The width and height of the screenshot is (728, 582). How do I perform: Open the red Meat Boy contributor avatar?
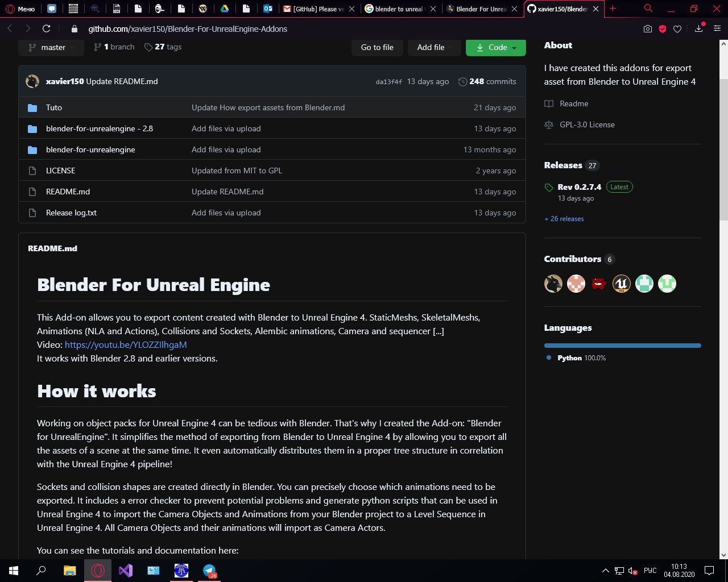pos(599,284)
